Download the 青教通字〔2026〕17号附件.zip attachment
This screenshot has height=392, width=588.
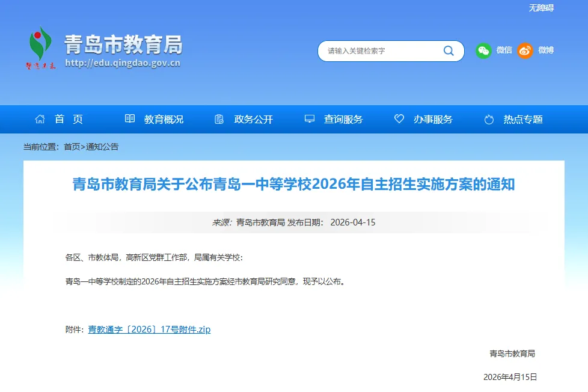149,329
